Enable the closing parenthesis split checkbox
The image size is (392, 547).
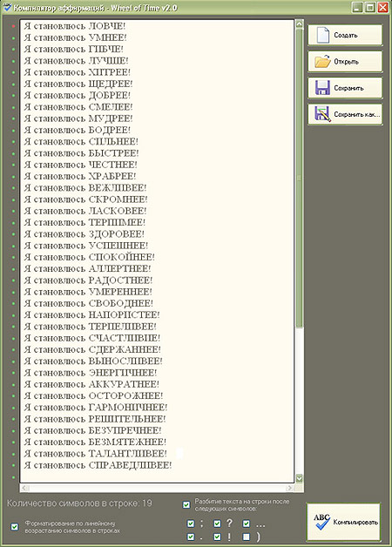[247, 537]
